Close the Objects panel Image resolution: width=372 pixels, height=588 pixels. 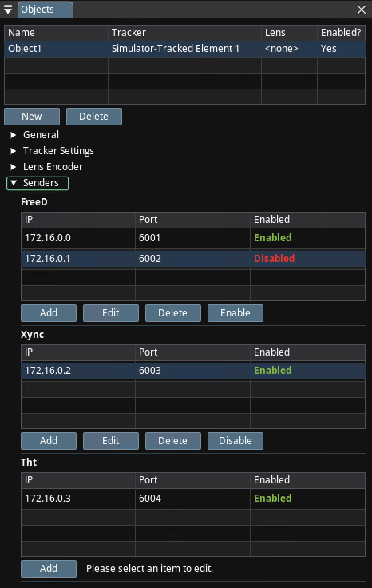[x=361, y=10]
